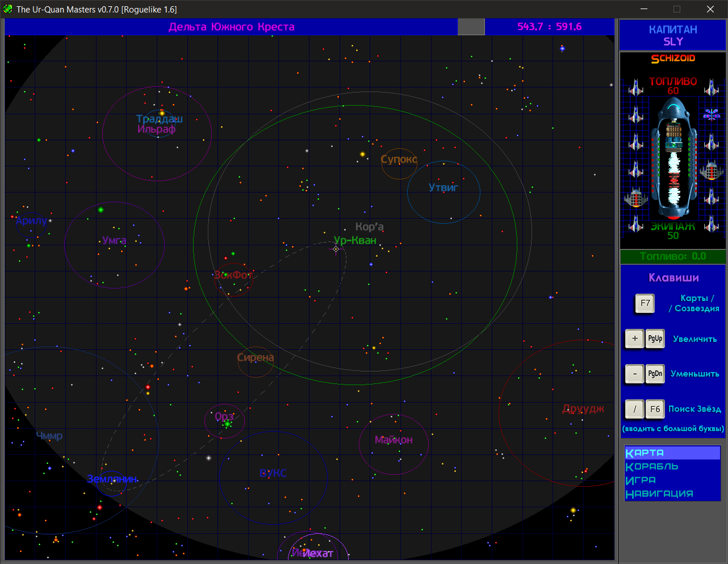Maximize the Ur-Quan Masters window

677,9
